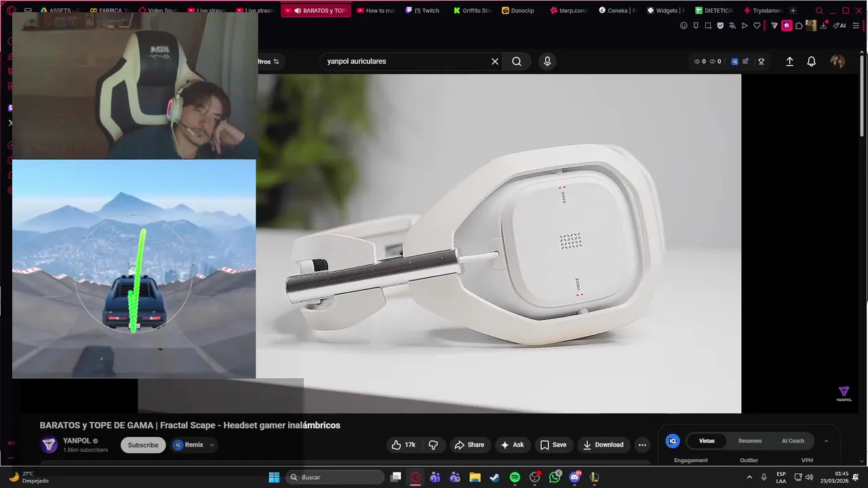Open the Opera AI Aria button
Screen dimensions: 868x488
(840, 26)
